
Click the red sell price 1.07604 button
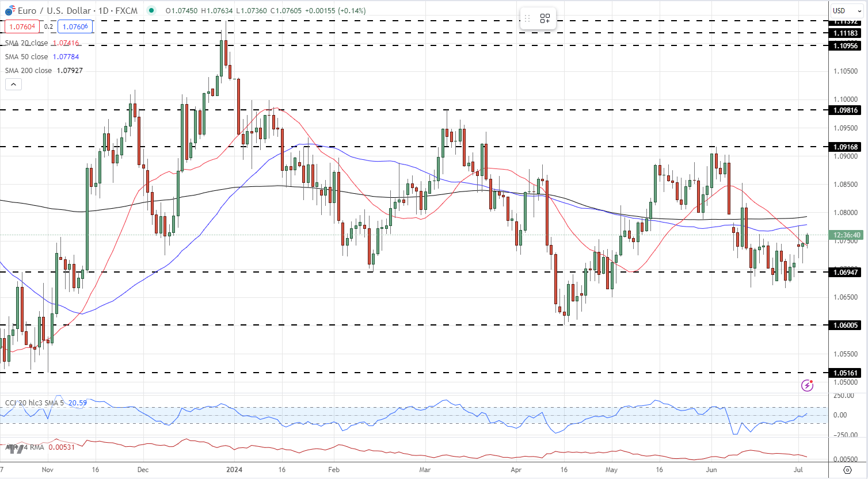click(x=22, y=26)
